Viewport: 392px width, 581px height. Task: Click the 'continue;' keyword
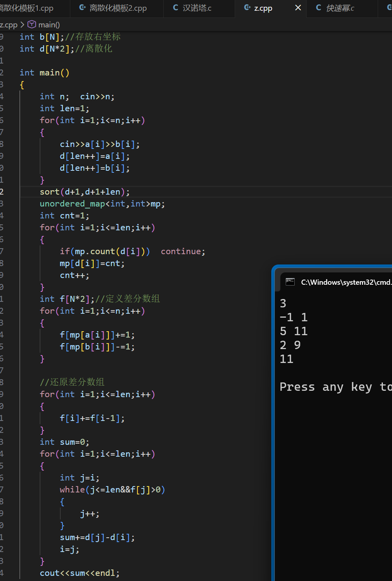pos(183,251)
